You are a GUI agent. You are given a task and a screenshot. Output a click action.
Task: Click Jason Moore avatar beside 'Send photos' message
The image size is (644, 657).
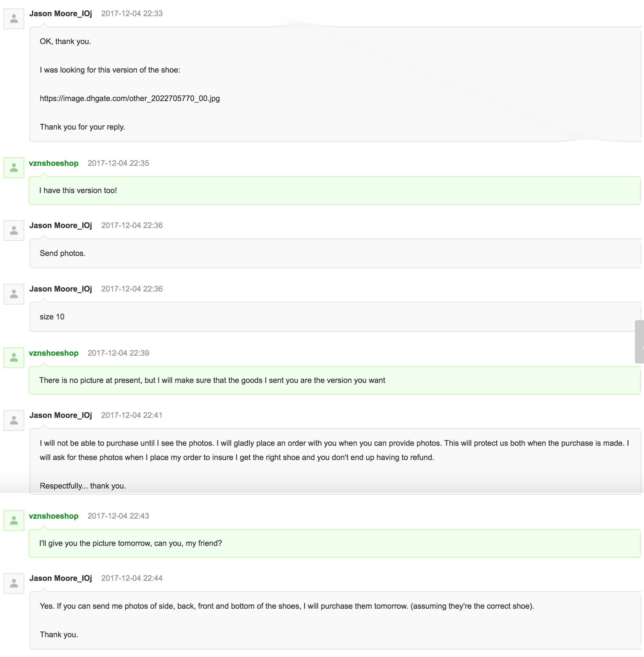point(14,231)
